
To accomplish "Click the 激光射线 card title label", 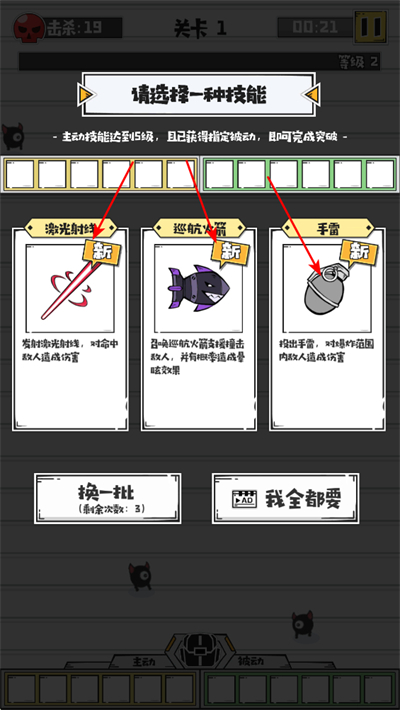I will [70, 228].
